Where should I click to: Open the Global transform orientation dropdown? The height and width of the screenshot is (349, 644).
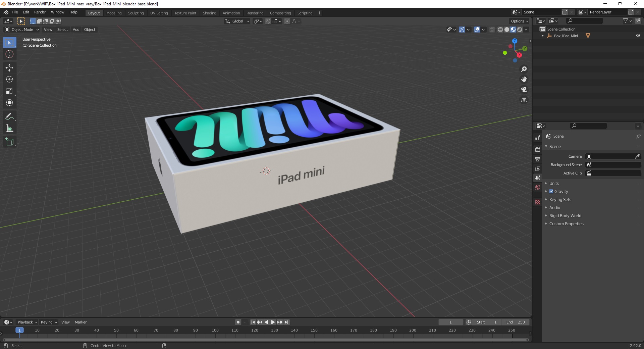tap(237, 21)
